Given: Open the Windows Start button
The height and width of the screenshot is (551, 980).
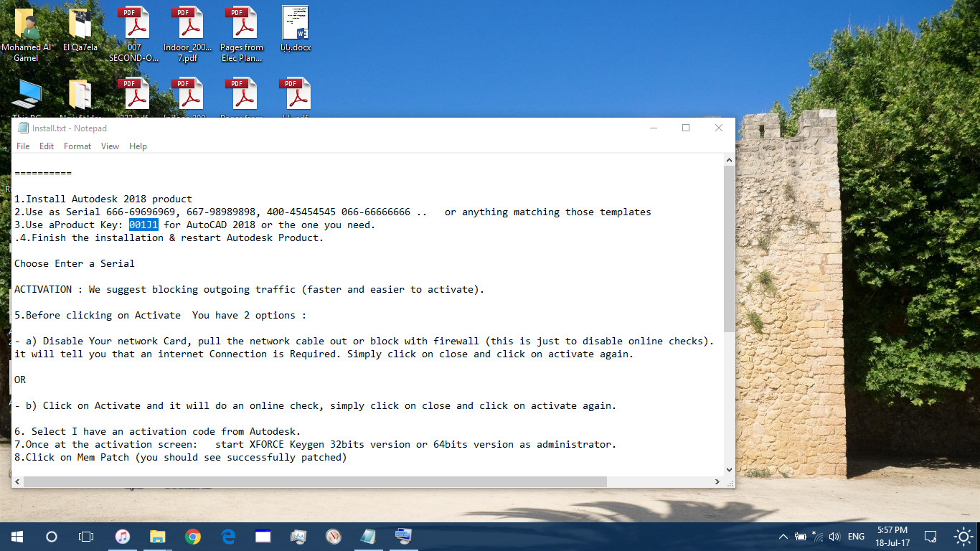Looking at the screenshot, I should [17, 537].
